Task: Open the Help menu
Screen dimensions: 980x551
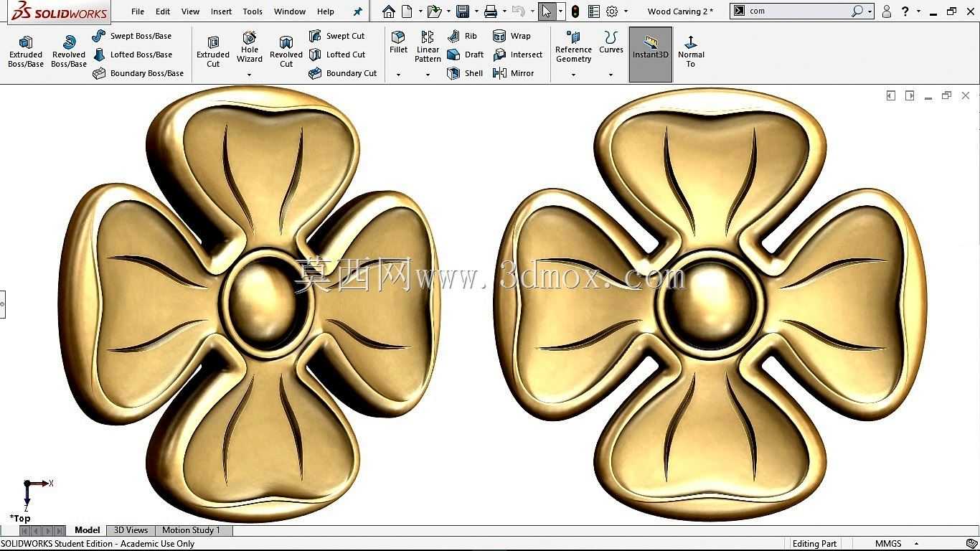Action: coord(326,11)
